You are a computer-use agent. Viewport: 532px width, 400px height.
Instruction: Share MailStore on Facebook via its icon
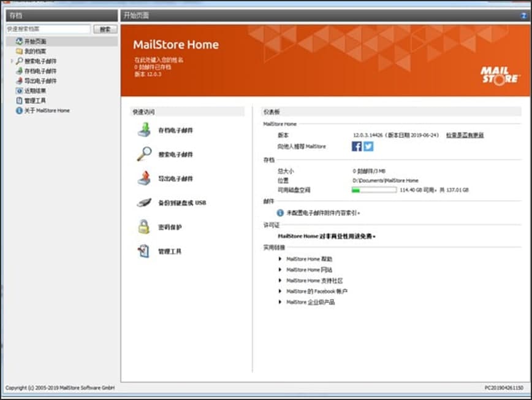(x=355, y=146)
